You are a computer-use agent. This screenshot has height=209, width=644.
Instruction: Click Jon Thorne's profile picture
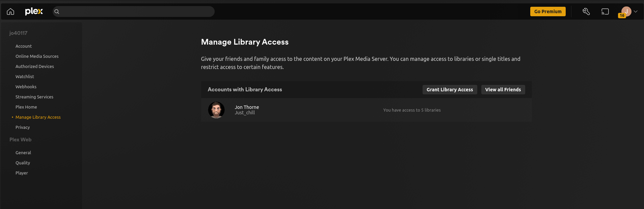pyautogui.click(x=216, y=110)
